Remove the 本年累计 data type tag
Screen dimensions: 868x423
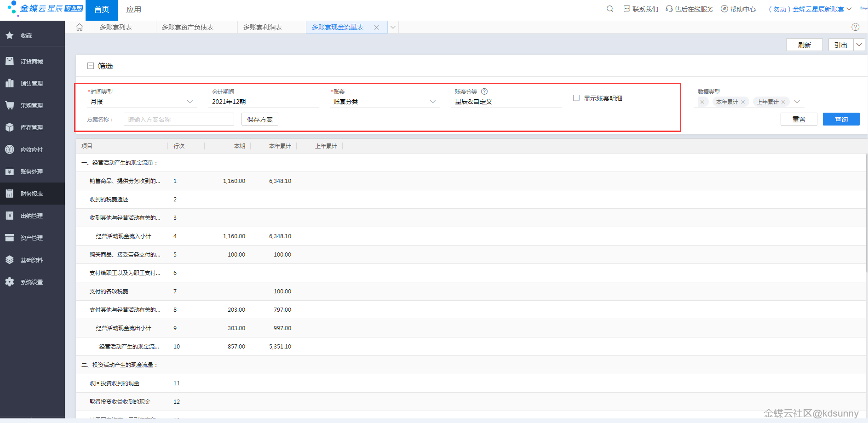(743, 102)
